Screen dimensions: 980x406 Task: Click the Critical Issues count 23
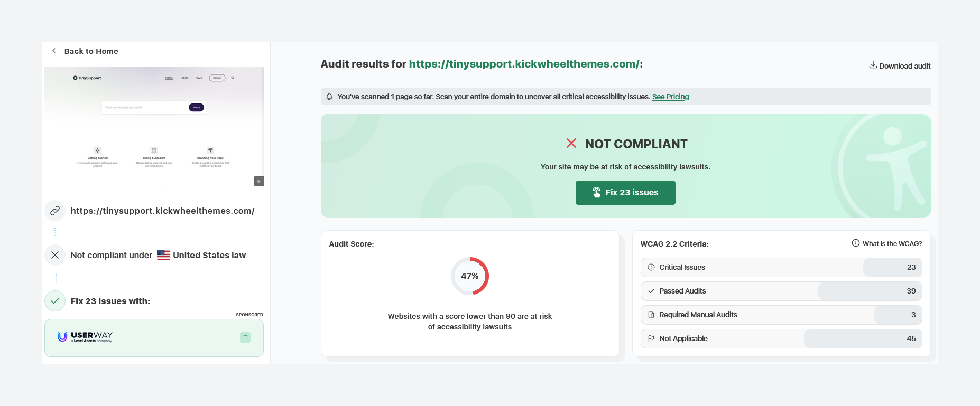[911, 267]
